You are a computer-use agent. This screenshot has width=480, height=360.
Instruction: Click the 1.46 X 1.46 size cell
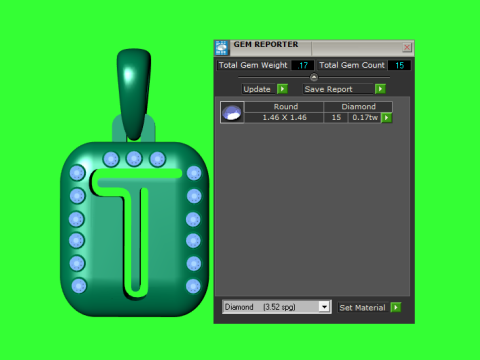pyautogui.click(x=285, y=118)
